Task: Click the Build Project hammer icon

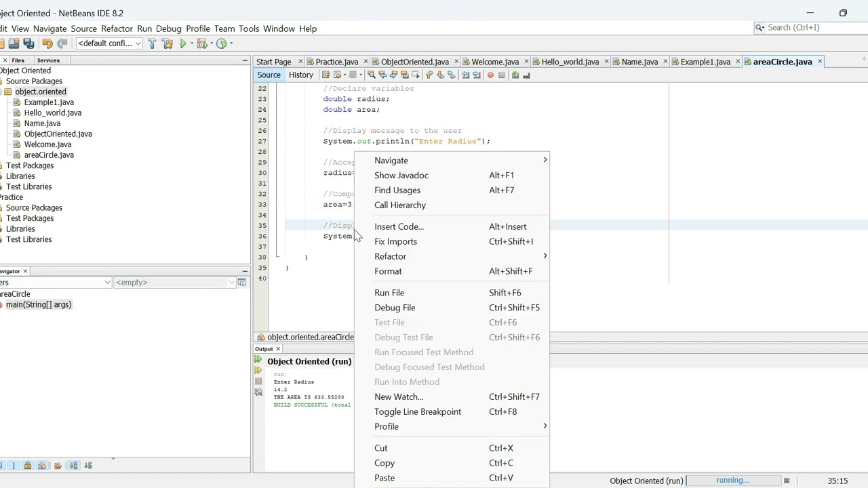Action: coord(152,43)
